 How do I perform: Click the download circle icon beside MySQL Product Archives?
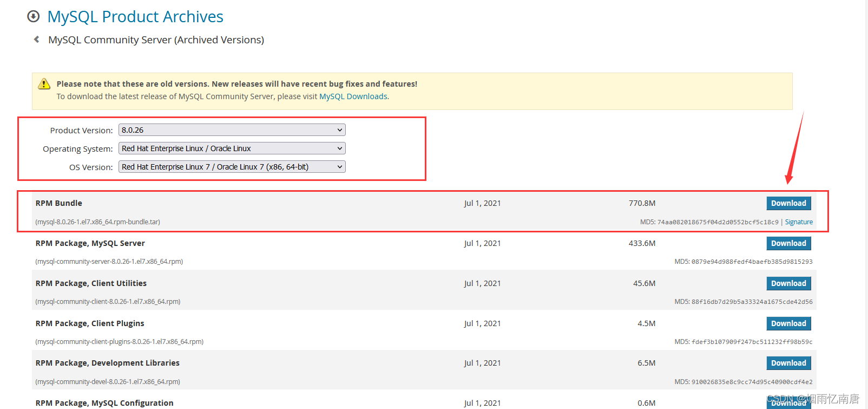[x=34, y=16]
